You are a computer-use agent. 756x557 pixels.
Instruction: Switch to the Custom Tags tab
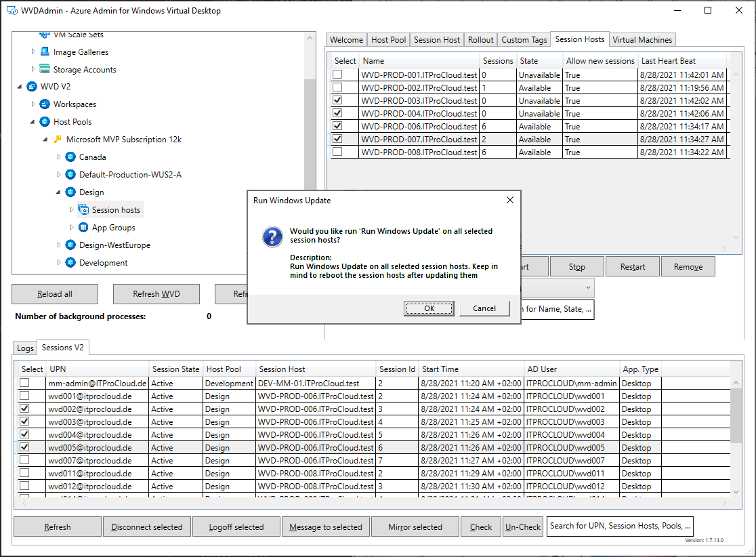[524, 40]
